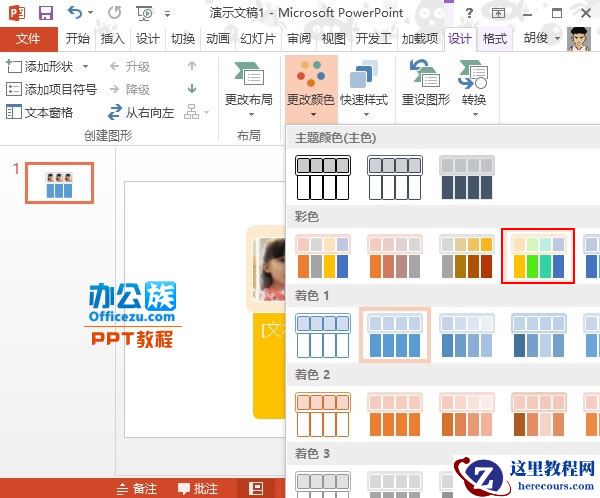Choose dark navy fill theme color scheme
600x498 pixels.
(x=466, y=177)
